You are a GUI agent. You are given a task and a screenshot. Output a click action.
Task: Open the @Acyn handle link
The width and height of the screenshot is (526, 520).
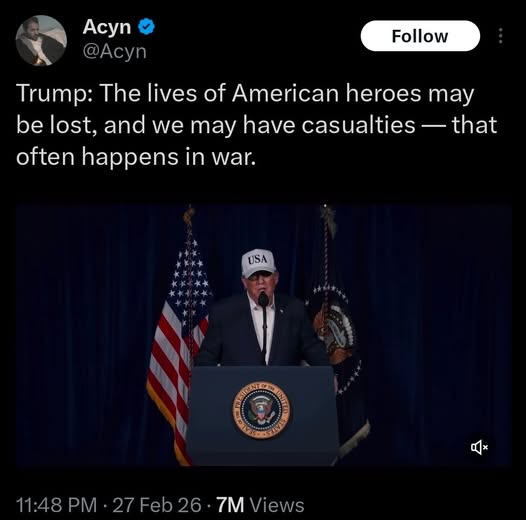click(115, 52)
